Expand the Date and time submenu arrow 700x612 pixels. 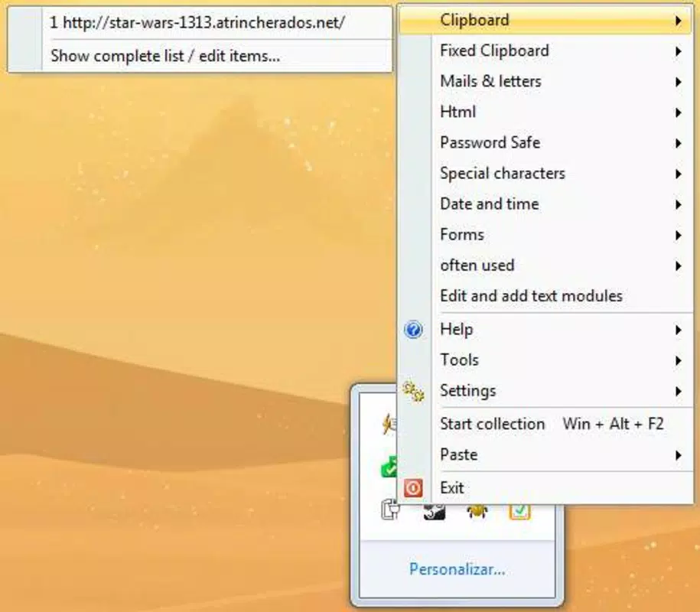[678, 205]
